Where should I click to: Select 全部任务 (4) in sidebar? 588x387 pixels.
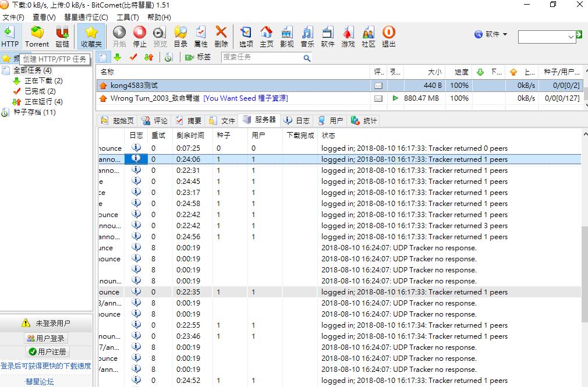(32, 70)
